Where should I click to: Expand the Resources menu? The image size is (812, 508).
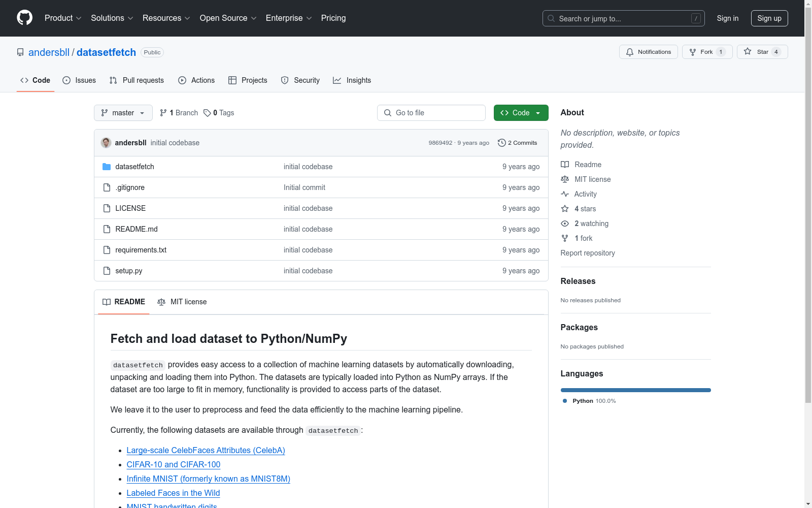166,18
